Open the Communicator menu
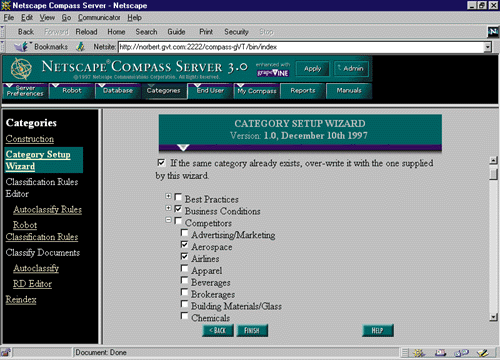Image resolution: width=500 pixels, height=360 pixels. click(x=99, y=18)
